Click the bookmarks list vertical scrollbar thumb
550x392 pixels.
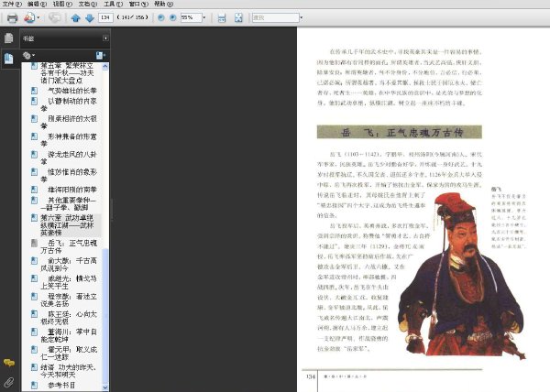[105, 315]
